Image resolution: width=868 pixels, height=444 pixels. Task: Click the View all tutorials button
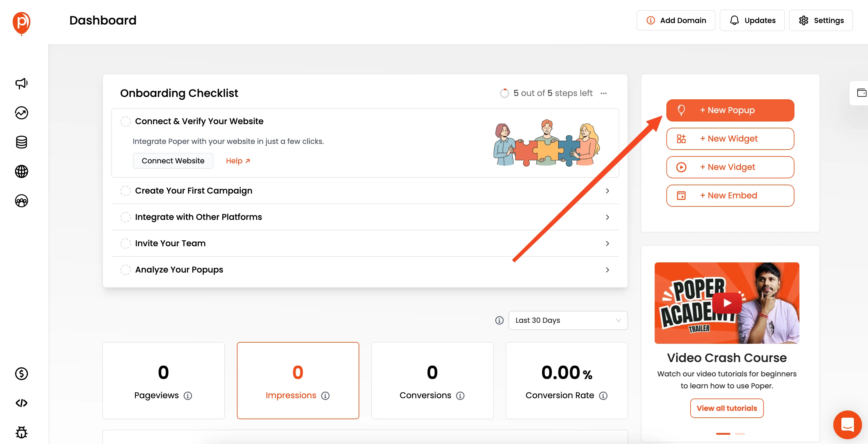(x=727, y=408)
